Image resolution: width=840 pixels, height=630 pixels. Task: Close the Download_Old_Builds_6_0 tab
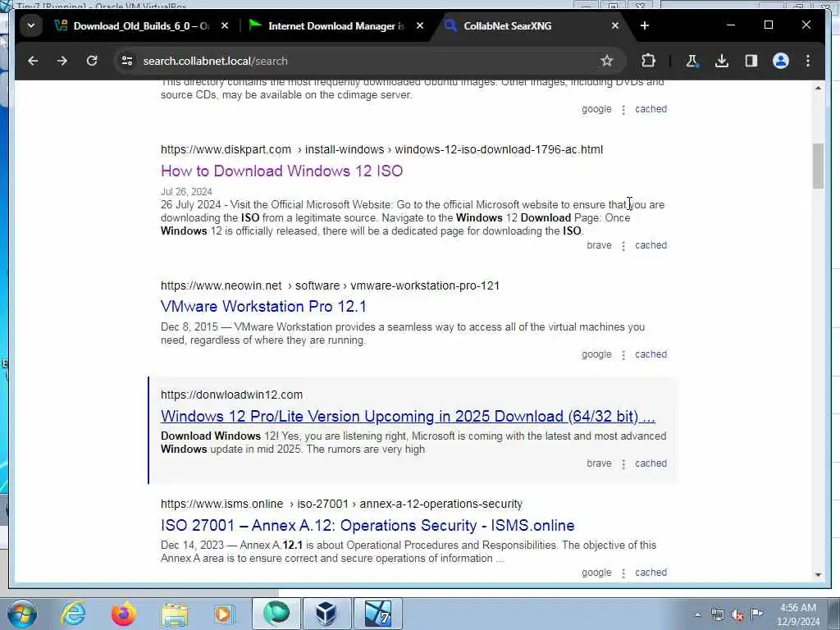pyautogui.click(x=225, y=25)
